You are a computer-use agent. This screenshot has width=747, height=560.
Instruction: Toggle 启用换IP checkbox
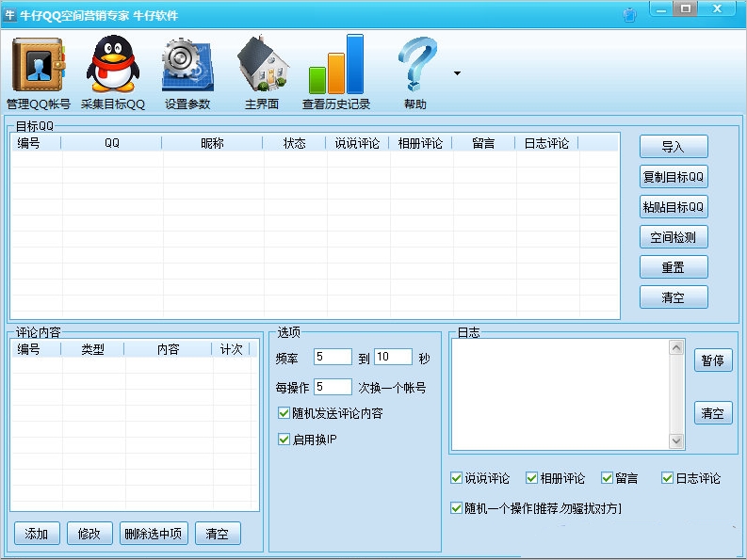pyautogui.click(x=284, y=439)
